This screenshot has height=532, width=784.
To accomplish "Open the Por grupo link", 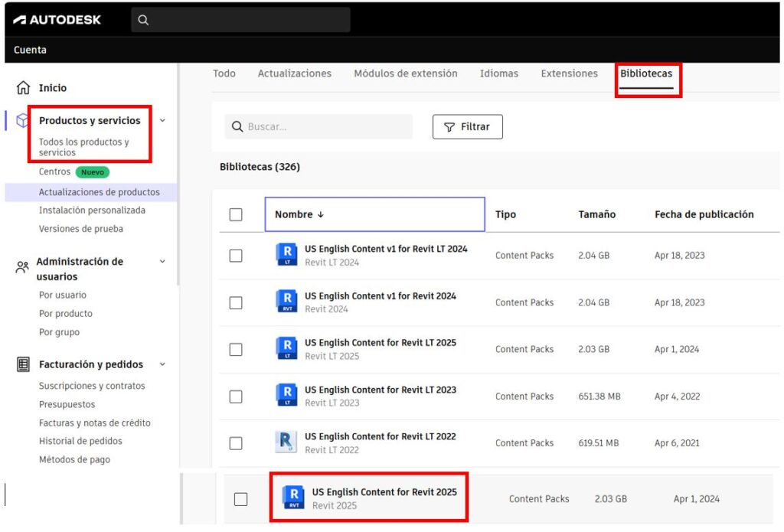I will coord(59,332).
